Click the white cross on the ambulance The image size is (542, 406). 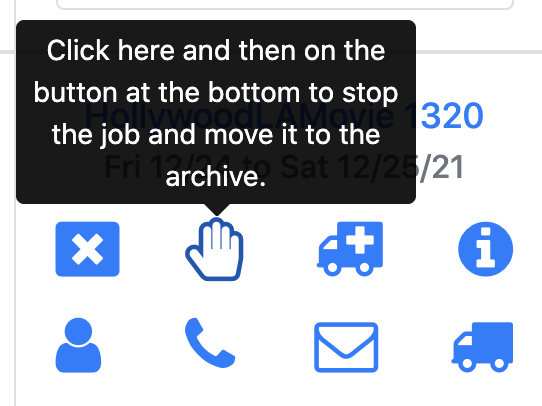360,240
